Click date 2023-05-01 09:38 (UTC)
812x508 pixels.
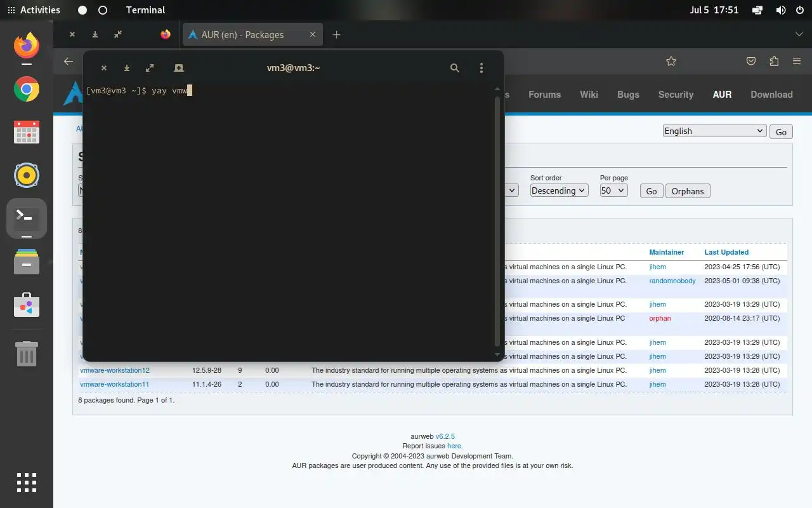pyautogui.click(x=742, y=281)
